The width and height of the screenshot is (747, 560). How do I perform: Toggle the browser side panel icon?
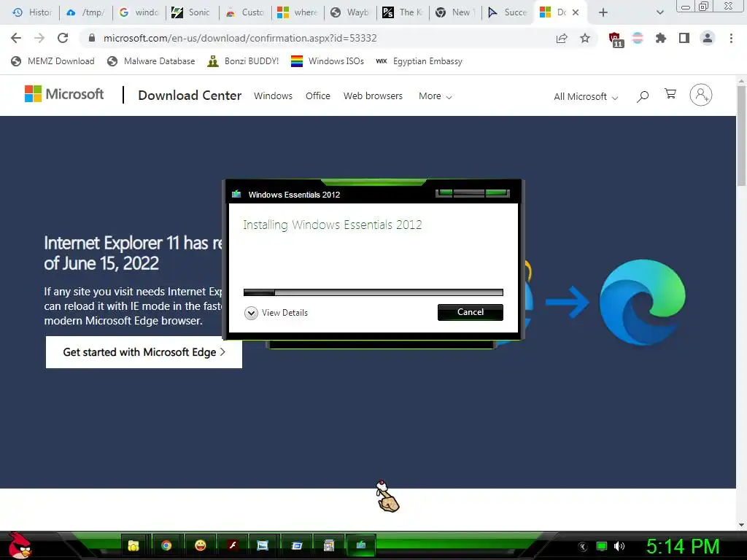(684, 38)
